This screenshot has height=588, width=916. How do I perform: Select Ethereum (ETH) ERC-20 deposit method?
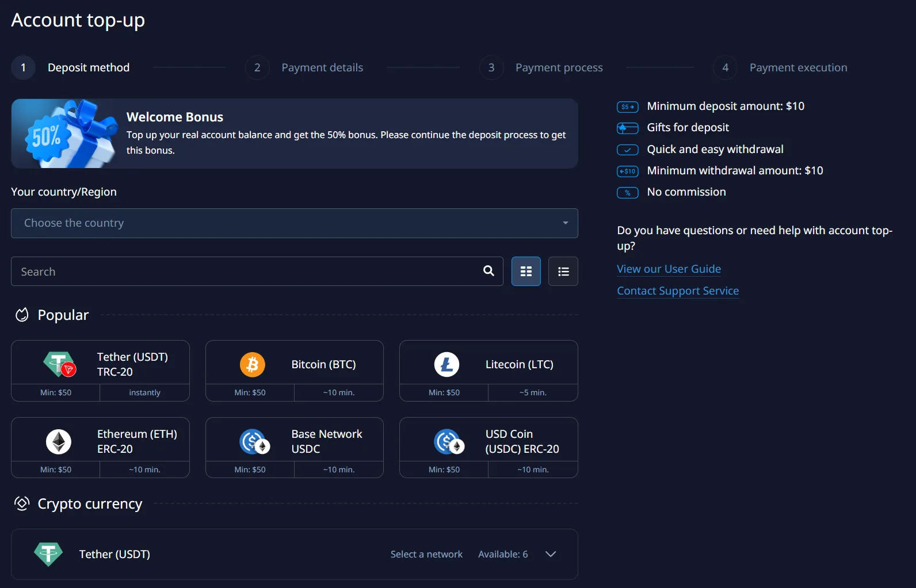[100, 448]
